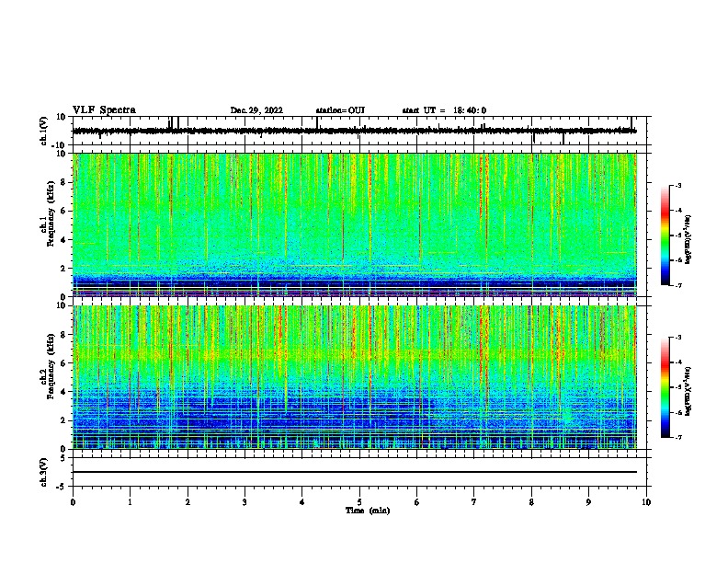Click inside the ch.1 voltage waveform trace

[354, 131]
